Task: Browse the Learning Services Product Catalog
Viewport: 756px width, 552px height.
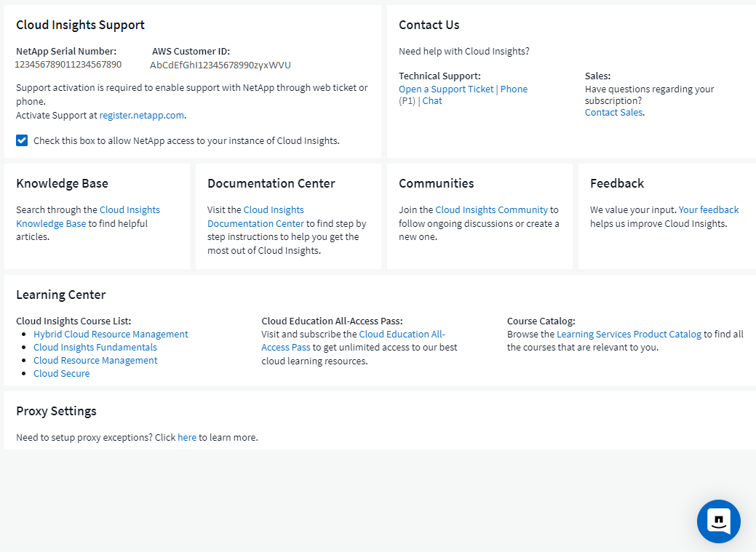Action: click(x=629, y=335)
